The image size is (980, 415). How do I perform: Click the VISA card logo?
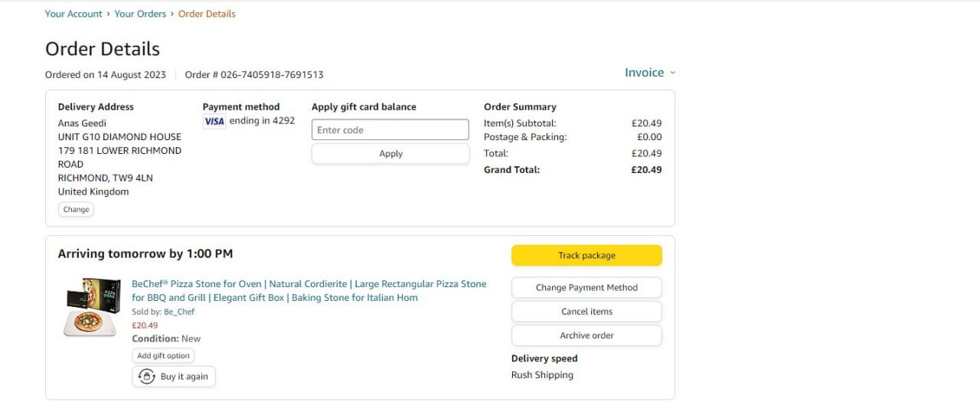214,121
